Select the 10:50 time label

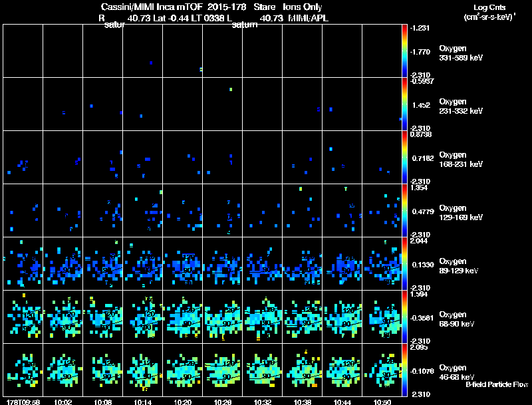tap(382, 402)
